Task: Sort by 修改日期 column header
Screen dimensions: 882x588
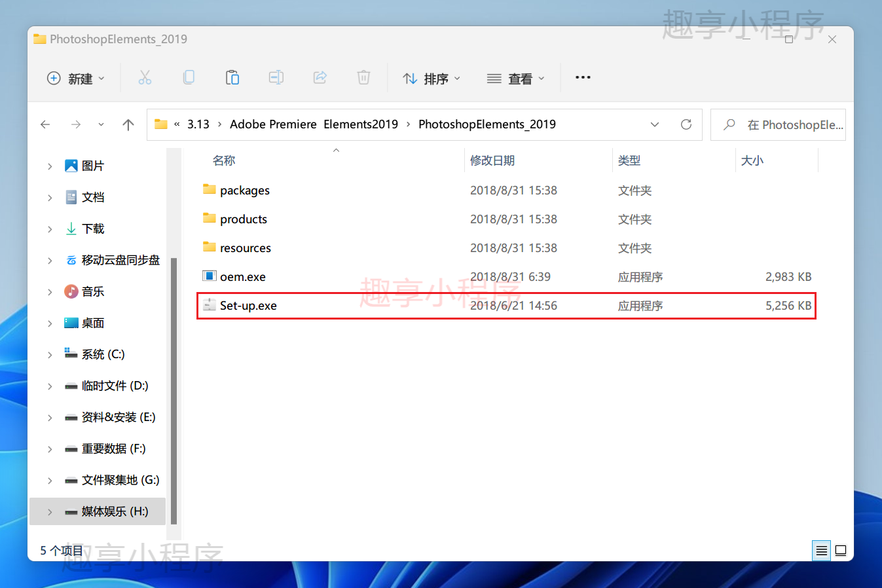Action: (x=492, y=160)
